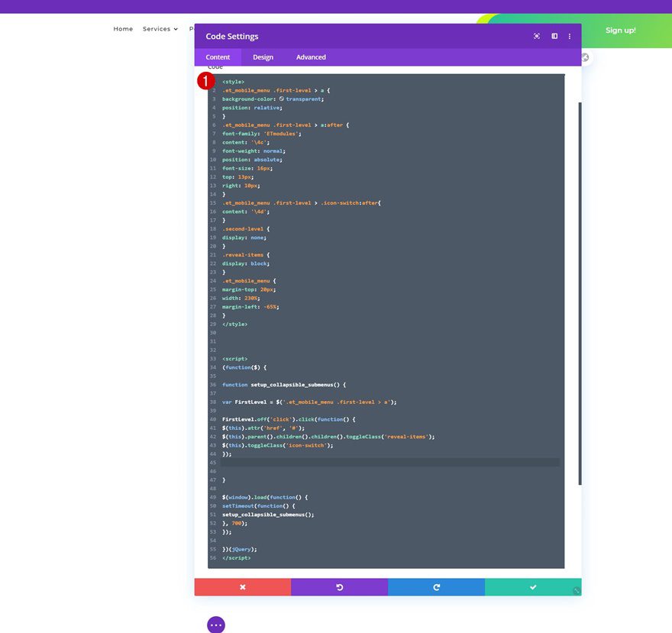The image size is (672, 633).
Task: Click Home in the site navigation
Action: pos(123,28)
